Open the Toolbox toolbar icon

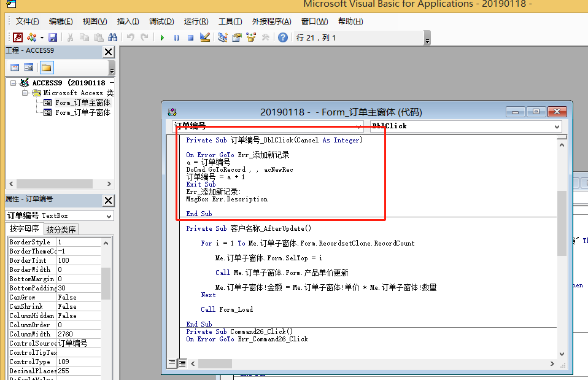[x=266, y=37]
